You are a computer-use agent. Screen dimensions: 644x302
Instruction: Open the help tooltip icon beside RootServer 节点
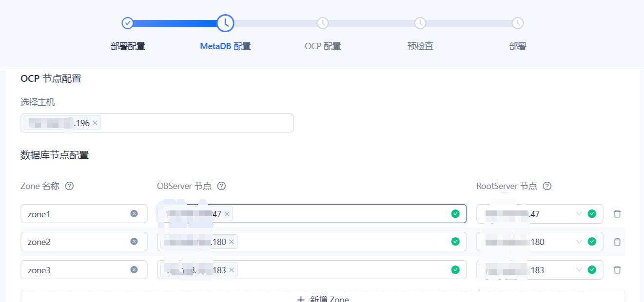click(x=547, y=186)
